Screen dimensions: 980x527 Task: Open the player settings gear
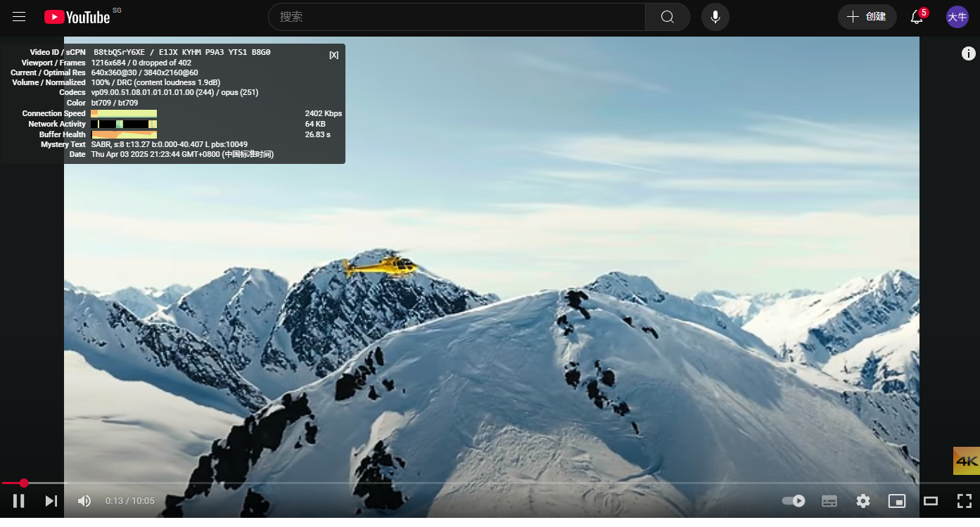tap(863, 501)
